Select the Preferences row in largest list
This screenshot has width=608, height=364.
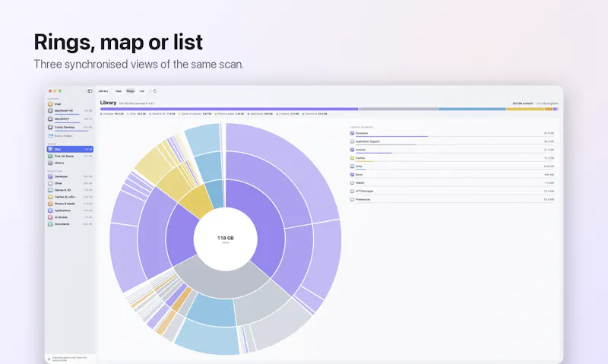(x=452, y=200)
